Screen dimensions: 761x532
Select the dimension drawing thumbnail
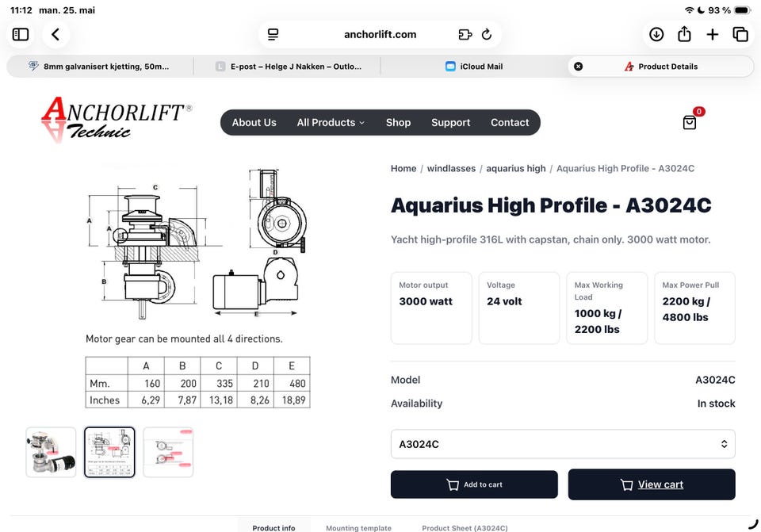coord(109,452)
